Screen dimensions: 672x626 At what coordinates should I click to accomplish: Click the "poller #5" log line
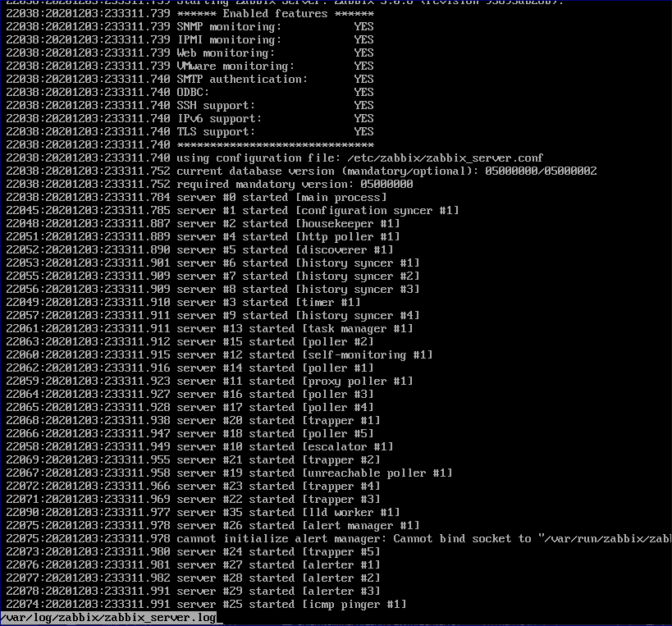tap(190, 434)
